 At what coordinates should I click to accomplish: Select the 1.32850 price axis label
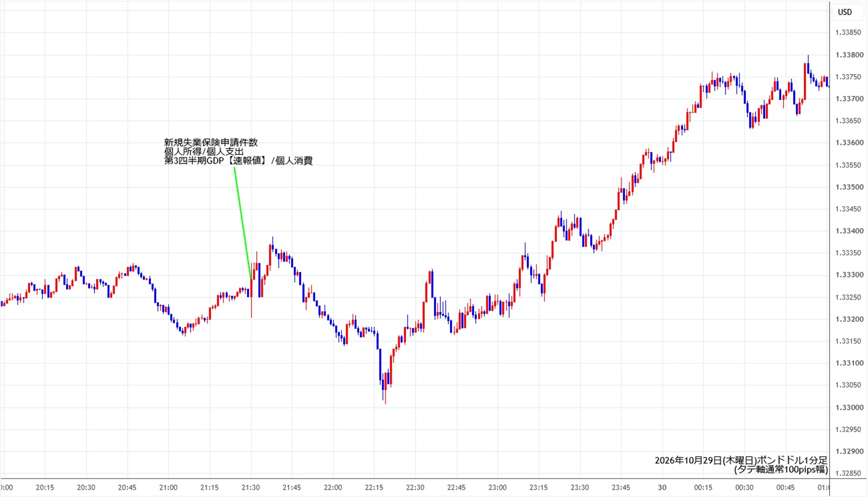click(x=848, y=473)
